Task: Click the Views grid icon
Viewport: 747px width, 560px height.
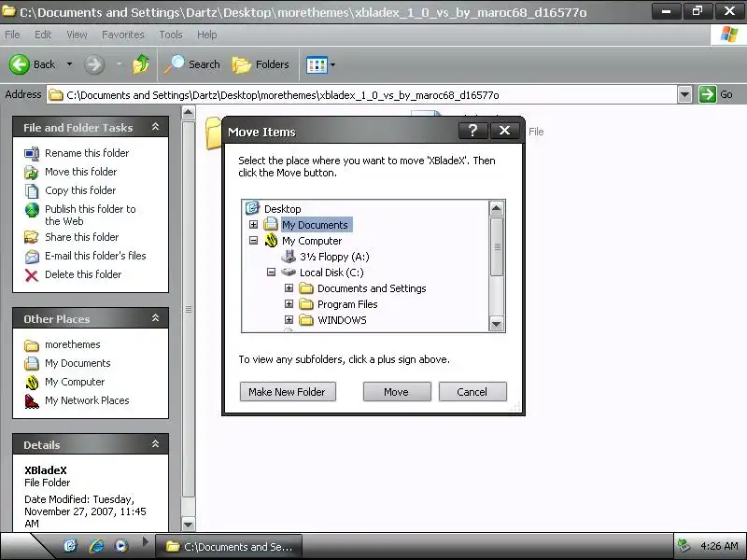Action: 317,64
